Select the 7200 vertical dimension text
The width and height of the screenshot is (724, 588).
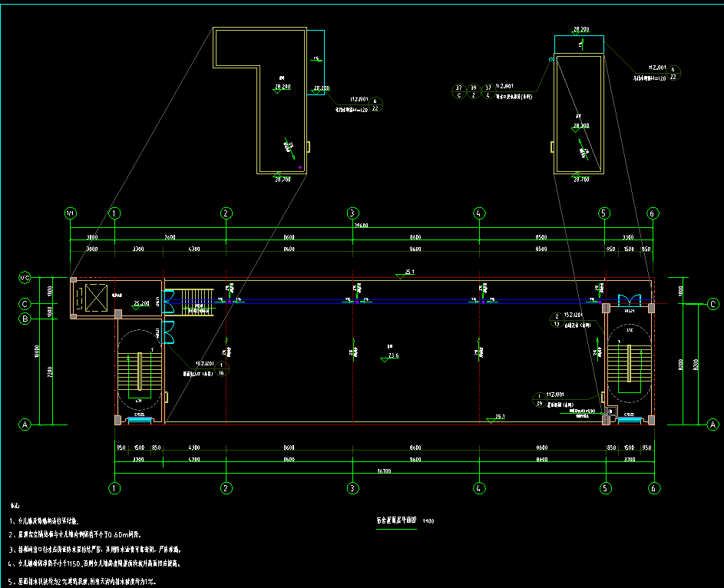pos(49,371)
